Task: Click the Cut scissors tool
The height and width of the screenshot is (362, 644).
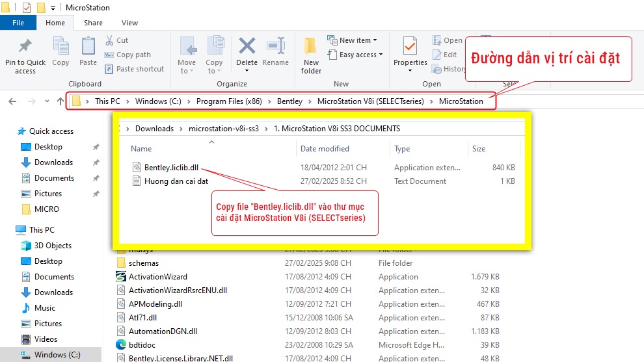Action: [116, 40]
